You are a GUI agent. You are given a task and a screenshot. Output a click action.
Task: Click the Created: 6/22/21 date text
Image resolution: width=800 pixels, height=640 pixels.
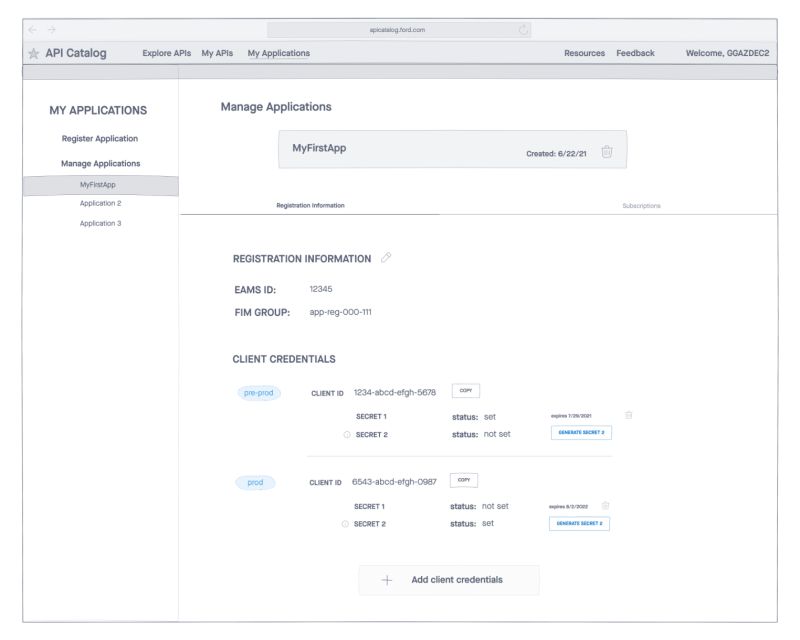coord(556,154)
